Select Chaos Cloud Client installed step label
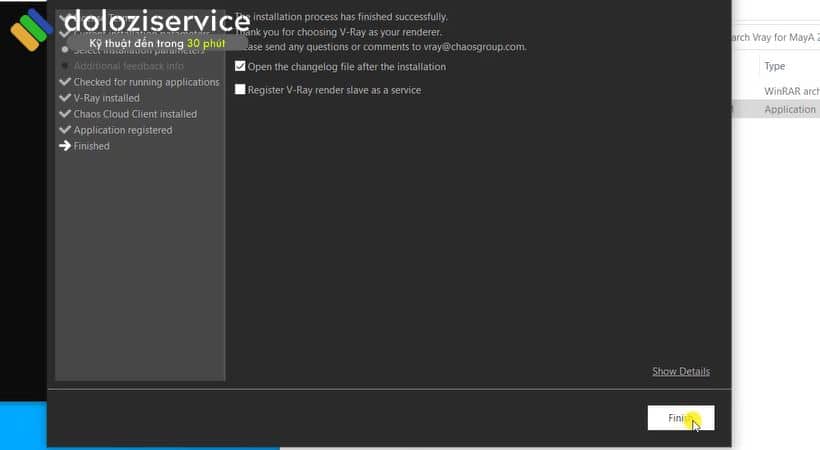820x450 pixels. [135, 114]
